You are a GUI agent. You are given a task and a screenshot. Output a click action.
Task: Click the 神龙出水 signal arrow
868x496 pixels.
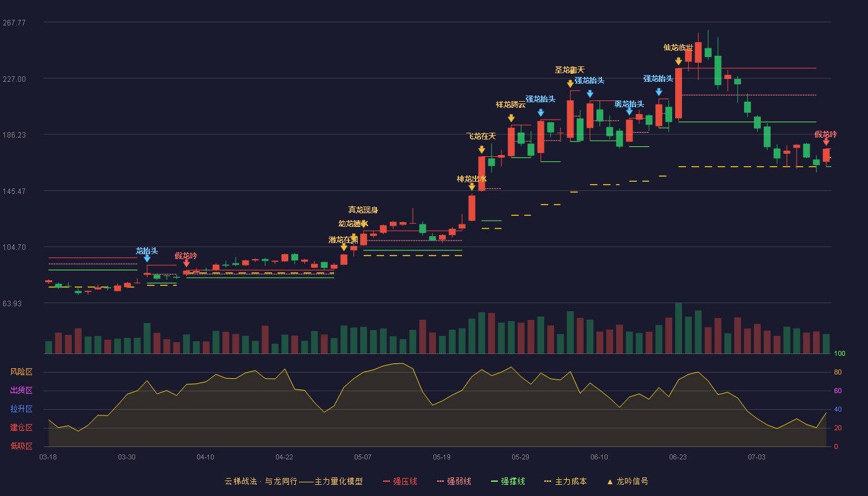click(x=472, y=187)
